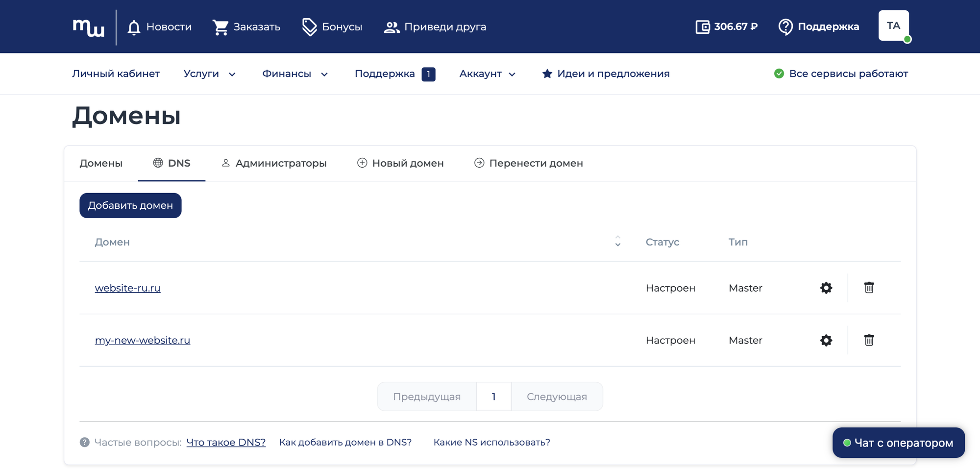Click the plus icon on Новый домен tab
The width and height of the screenshot is (980, 473).
362,163
